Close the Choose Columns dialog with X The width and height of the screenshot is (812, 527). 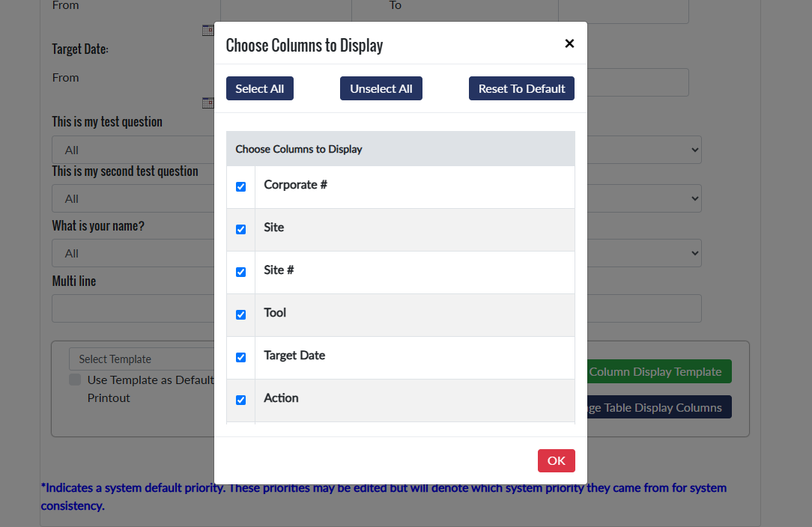(x=569, y=43)
